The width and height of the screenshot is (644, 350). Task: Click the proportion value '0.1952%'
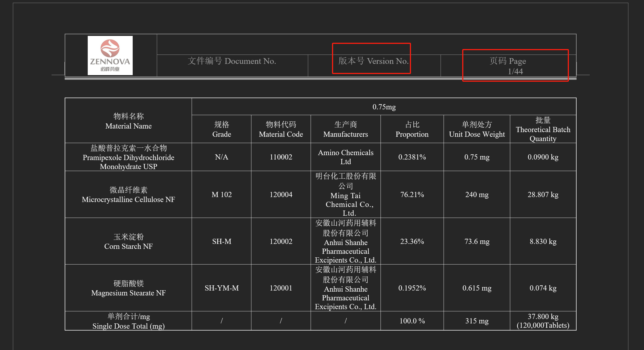412,288
